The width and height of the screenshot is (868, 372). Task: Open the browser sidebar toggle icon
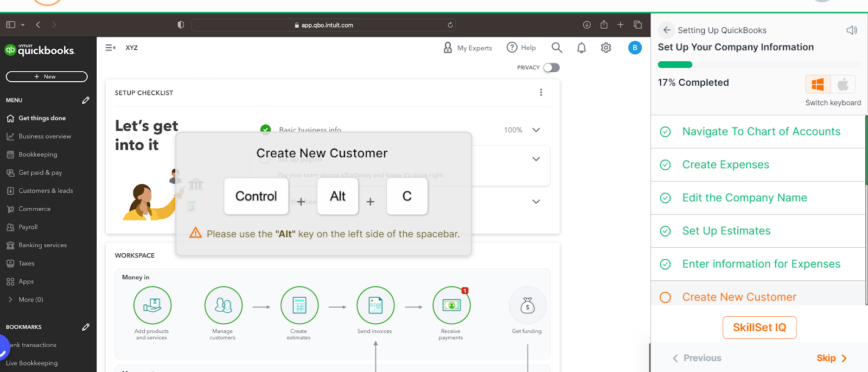[x=11, y=25]
